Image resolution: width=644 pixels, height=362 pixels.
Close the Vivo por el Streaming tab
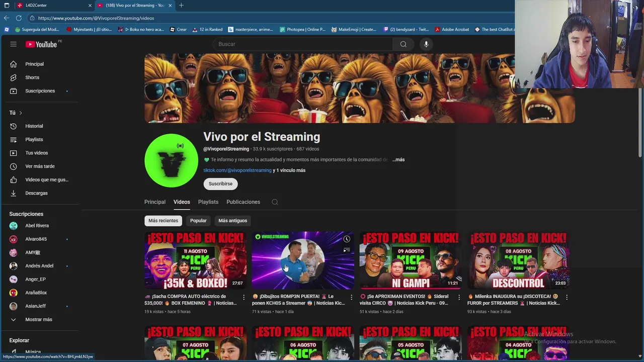coord(170,5)
